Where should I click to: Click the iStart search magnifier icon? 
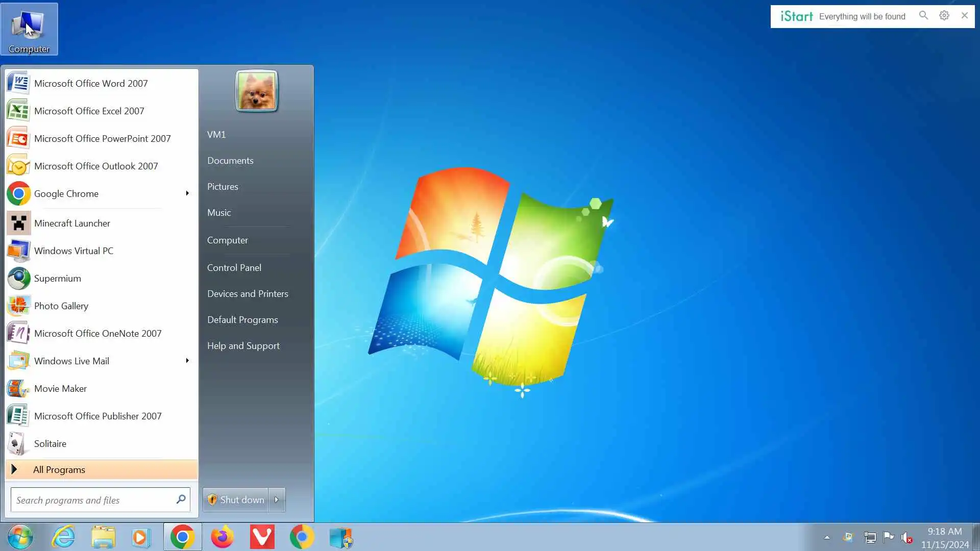(923, 16)
